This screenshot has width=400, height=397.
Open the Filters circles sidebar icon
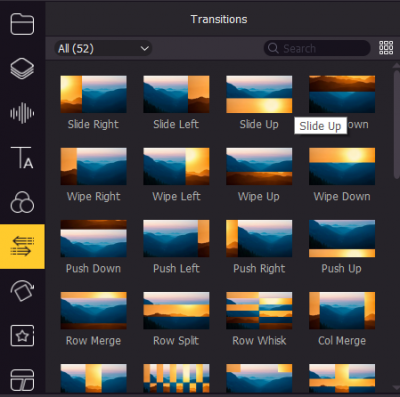pos(22,202)
